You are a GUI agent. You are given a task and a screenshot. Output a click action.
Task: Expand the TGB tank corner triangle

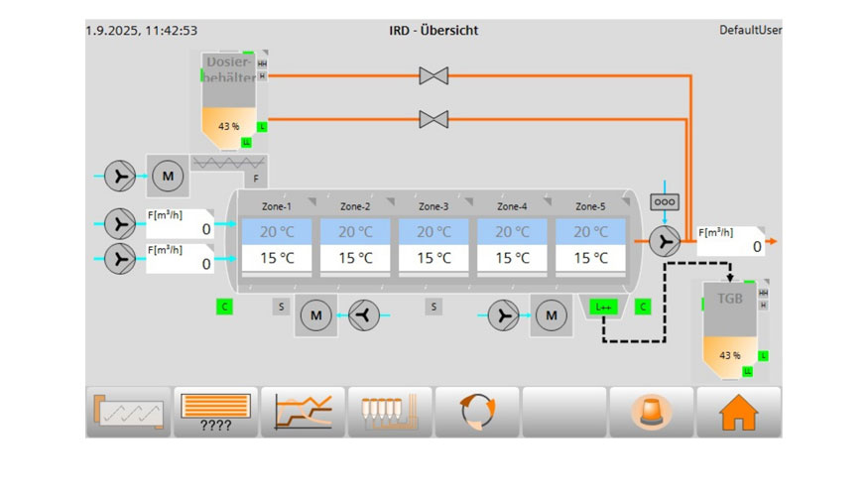coord(766,282)
